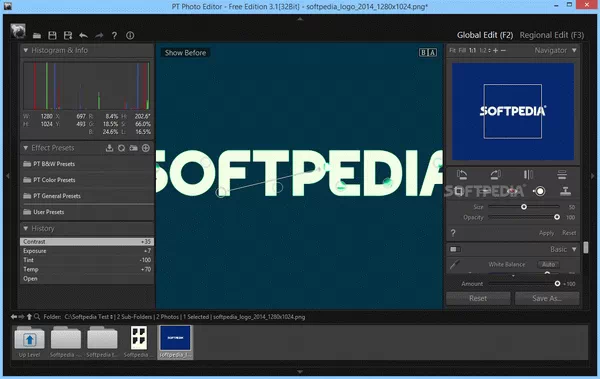This screenshot has width=600, height=379.
Task: Select Fit zoom in Navigator
Action: 452,51
